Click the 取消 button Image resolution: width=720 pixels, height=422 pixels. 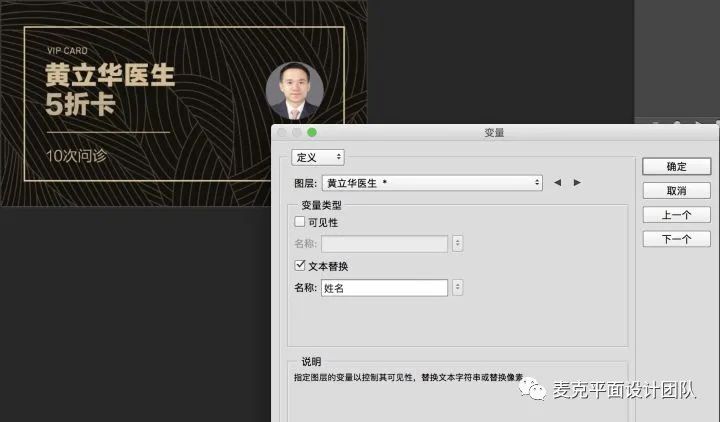coord(676,191)
